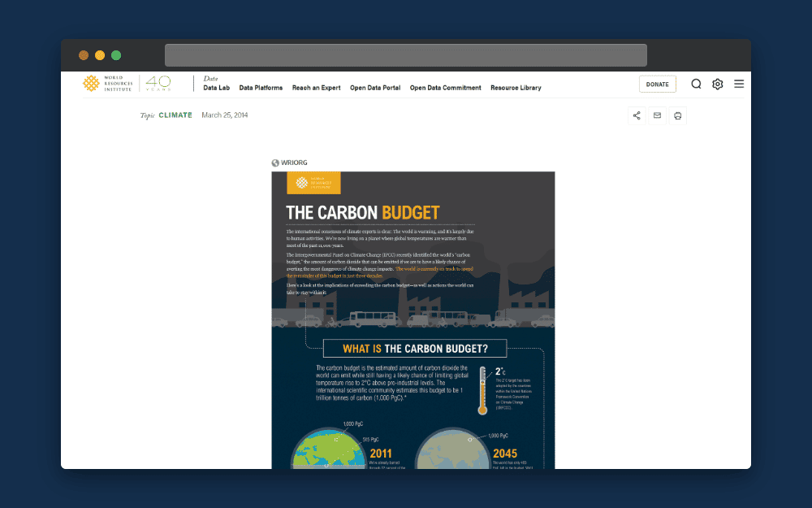Image resolution: width=812 pixels, height=508 pixels.
Task: Open the Data Lab menu item
Action: (217, 88)
